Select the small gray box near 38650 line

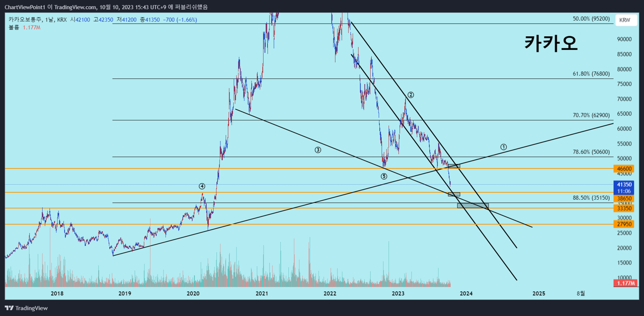454,194
